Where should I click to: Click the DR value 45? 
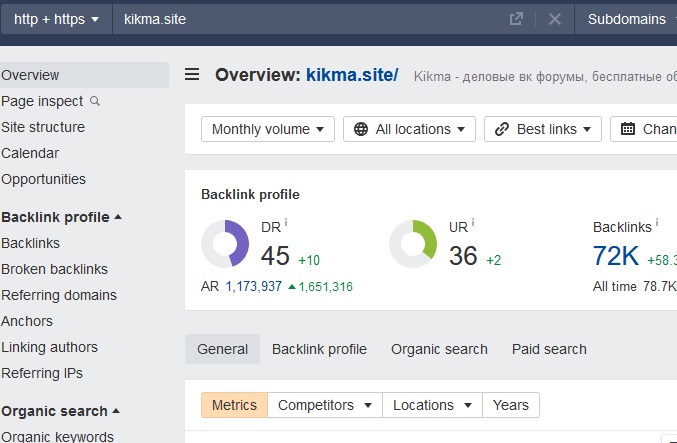tap(275, 256)
